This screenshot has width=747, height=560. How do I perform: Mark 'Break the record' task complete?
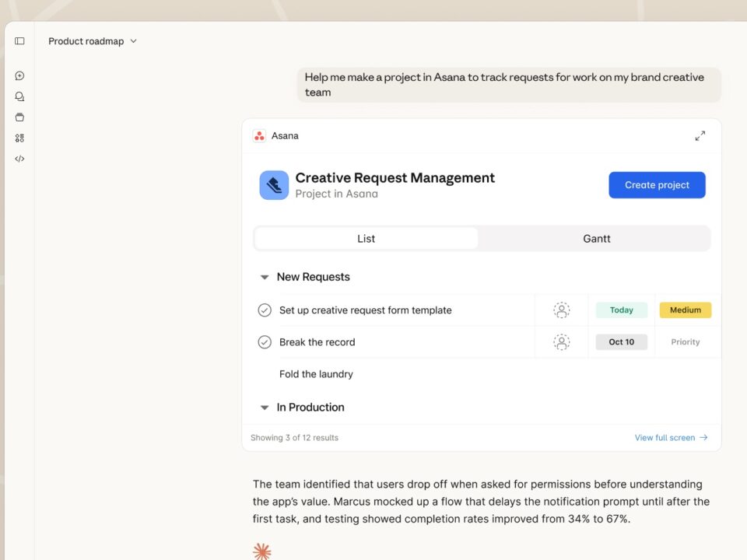point(265,342)
